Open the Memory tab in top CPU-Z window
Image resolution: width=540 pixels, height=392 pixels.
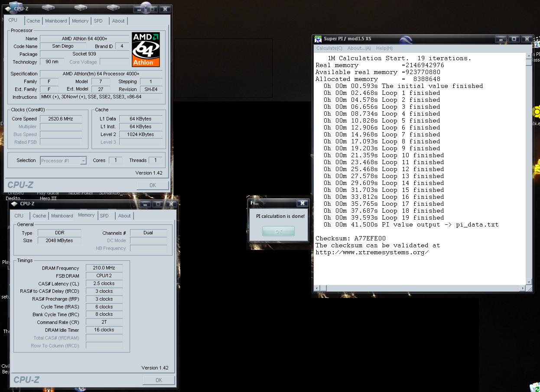tap(80, 21)
